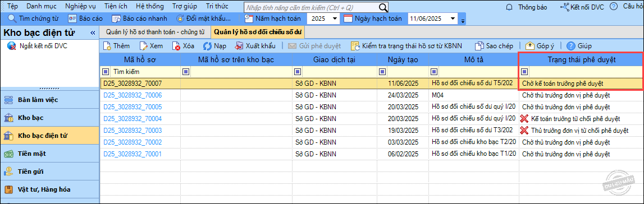Open record link D25_3028932_70004
The image size is (644, 204).
(x=133, y=119)
